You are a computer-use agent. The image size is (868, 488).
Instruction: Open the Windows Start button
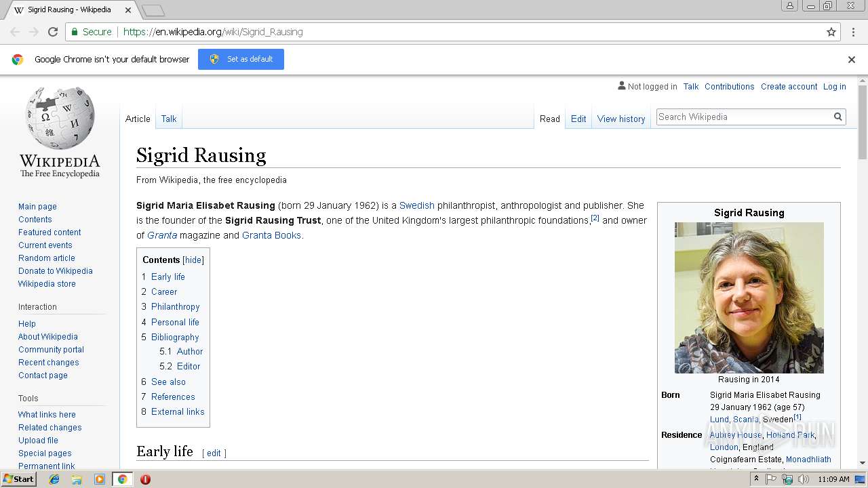(19, 479)
